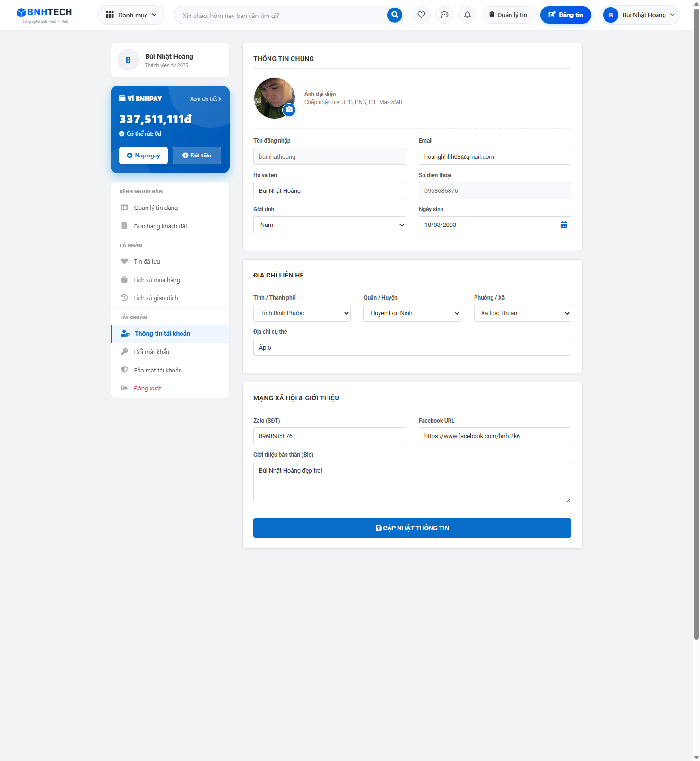Open the chat messages icon

[444, 15]
